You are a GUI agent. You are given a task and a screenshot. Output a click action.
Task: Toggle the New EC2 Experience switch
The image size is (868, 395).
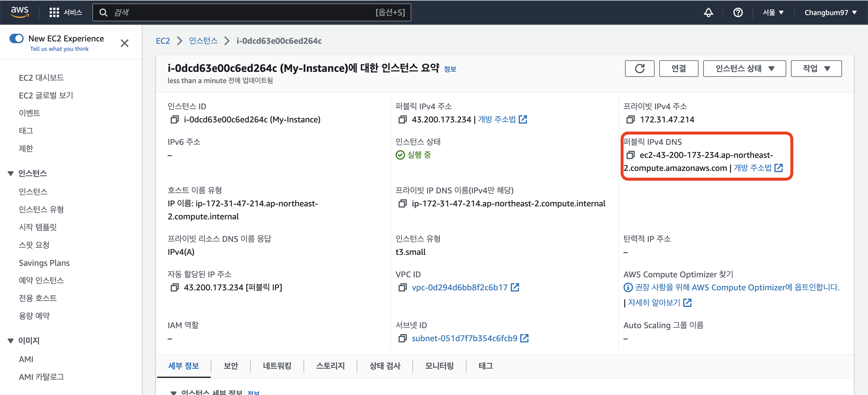(x=17, y=38)
